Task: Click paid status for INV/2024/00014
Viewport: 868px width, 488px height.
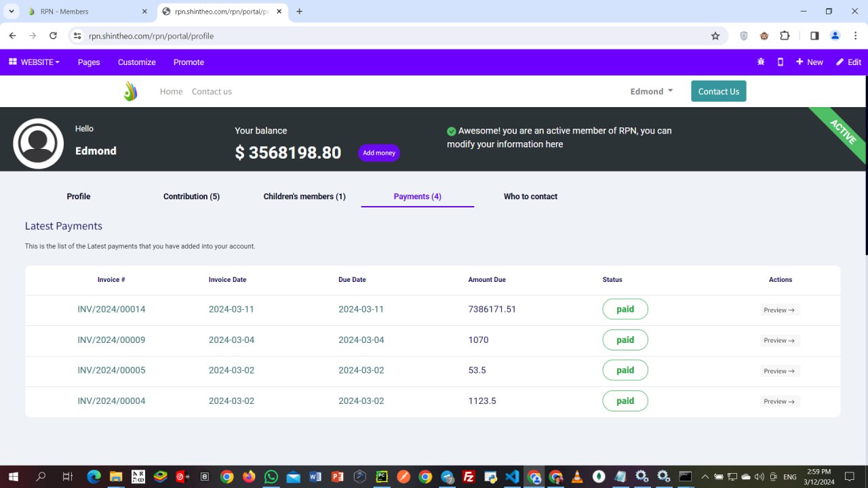Action: pyautogui.click(x=625, y=309)
